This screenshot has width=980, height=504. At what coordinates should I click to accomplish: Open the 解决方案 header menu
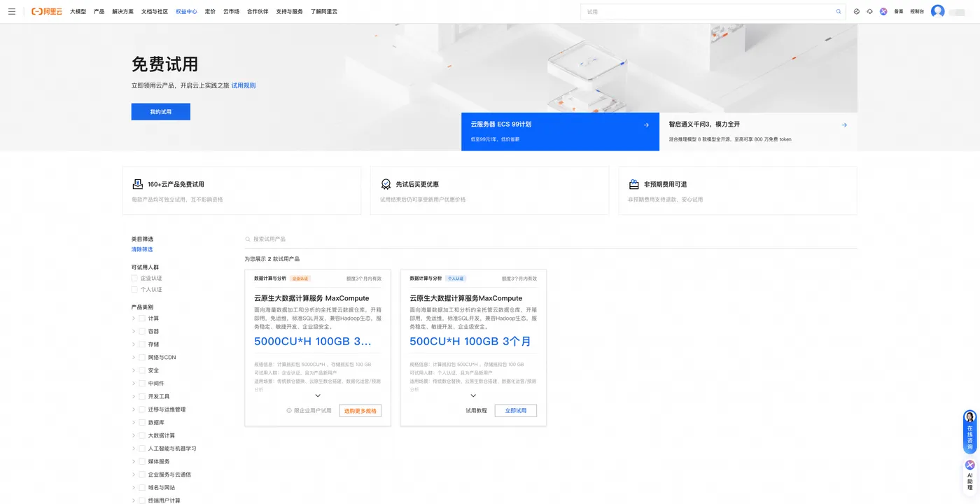point(122,12)
